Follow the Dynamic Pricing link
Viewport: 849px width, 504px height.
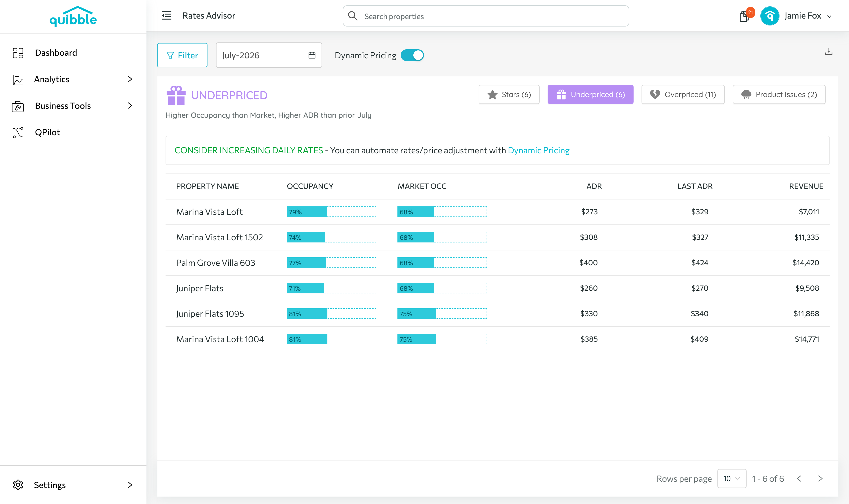[x=539, y=150]
